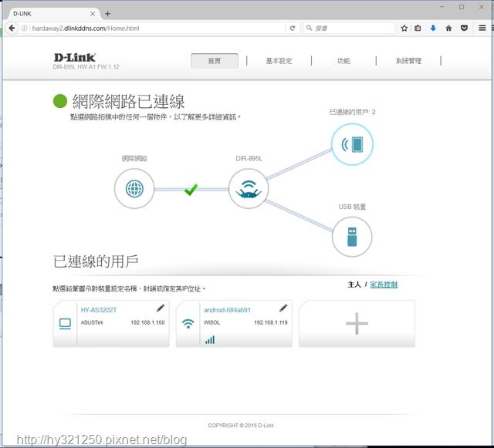Click IP address 192.168.1.119

[271, 322]
